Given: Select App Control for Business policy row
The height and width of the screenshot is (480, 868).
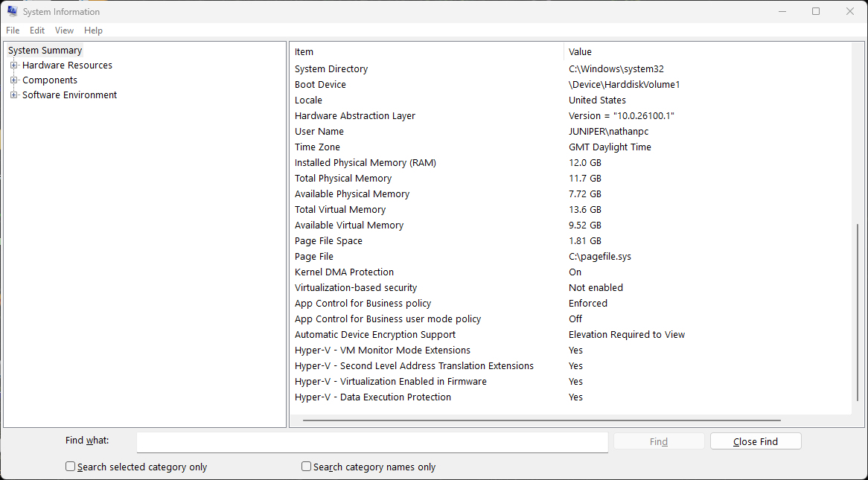Looking at the screenshot, I should [570, 304].
